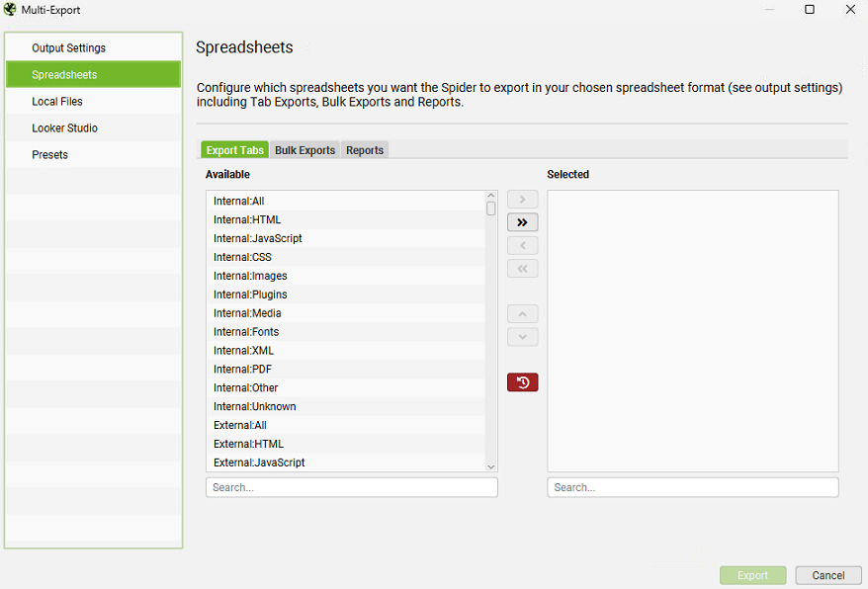Image resolution: width=868 pixels, height=589 pixels.
Task: Go to Local Files section
Action: [57, 102]
